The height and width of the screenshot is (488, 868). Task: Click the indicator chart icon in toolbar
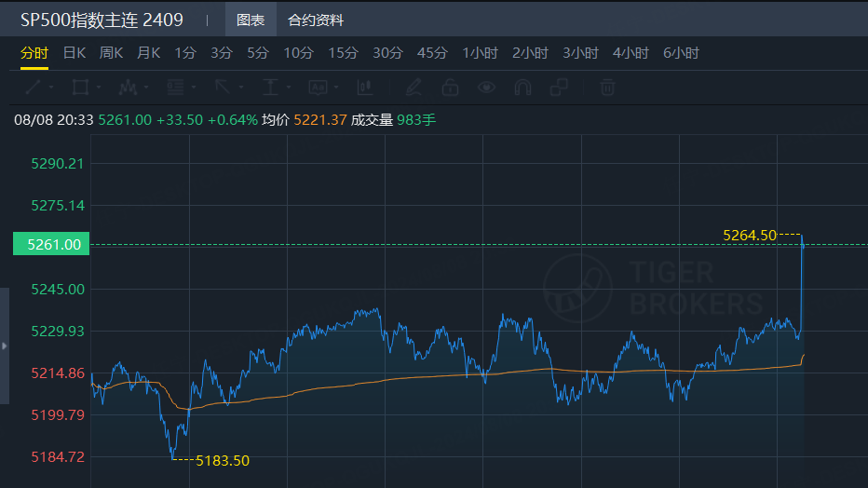[364, 88]
